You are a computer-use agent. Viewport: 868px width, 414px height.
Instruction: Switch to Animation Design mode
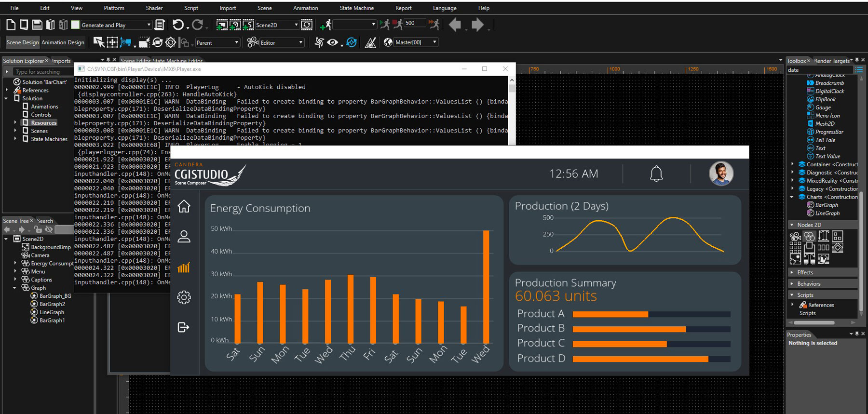pos(63,42)
